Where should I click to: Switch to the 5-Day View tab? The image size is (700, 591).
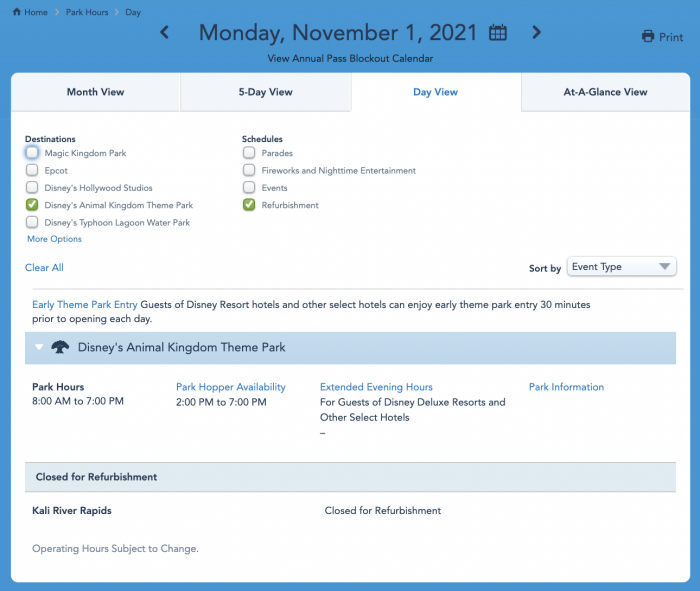click(x=266, y=92)
